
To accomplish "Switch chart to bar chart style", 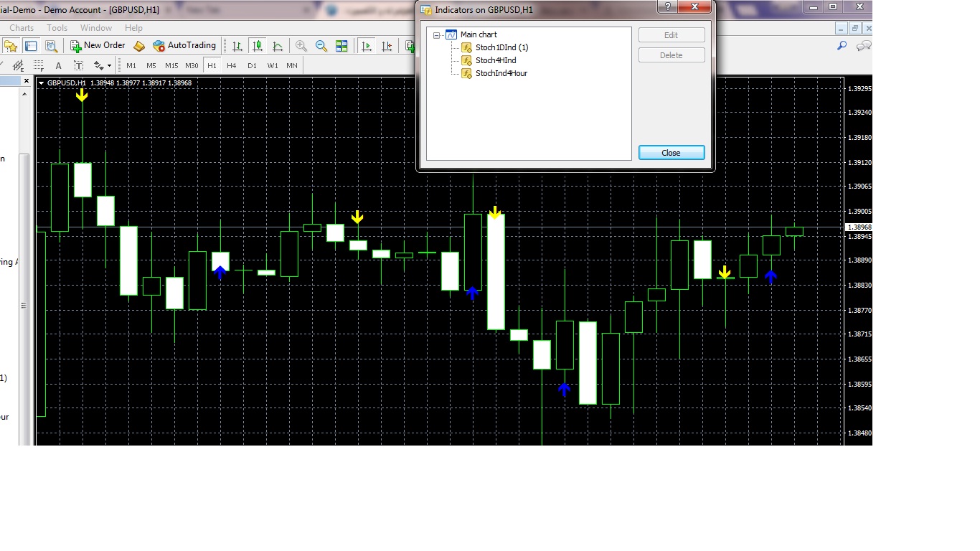I will [237, 46].
